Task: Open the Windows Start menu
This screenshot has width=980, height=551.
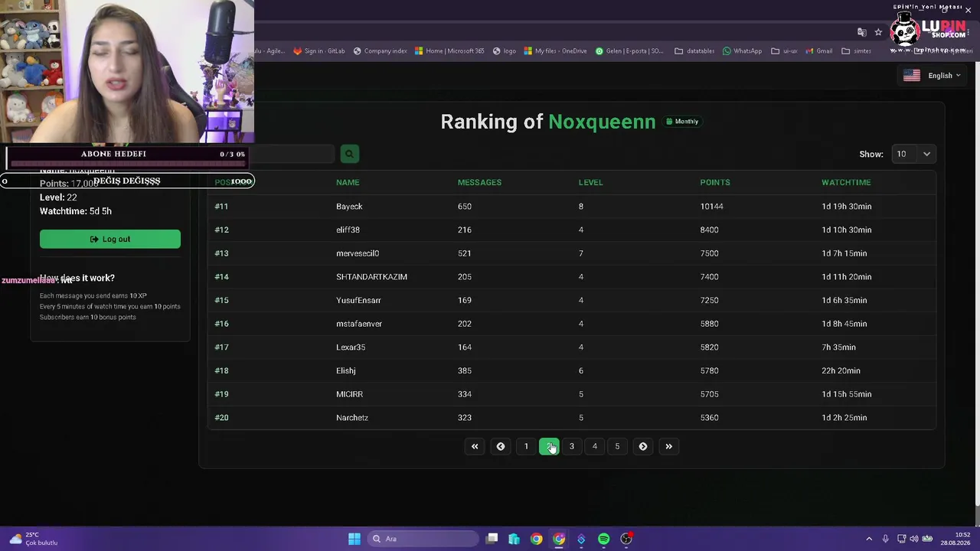Action: 354,539
